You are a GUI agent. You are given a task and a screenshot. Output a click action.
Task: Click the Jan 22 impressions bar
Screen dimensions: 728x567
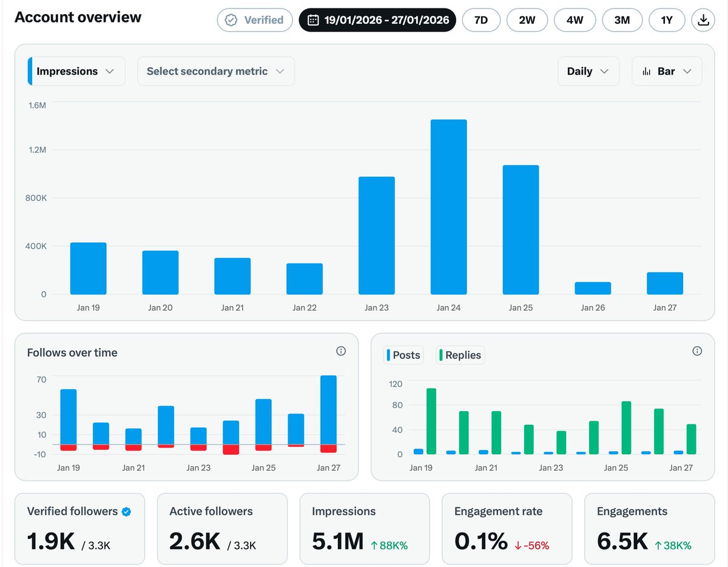click(x=305, y=279)
